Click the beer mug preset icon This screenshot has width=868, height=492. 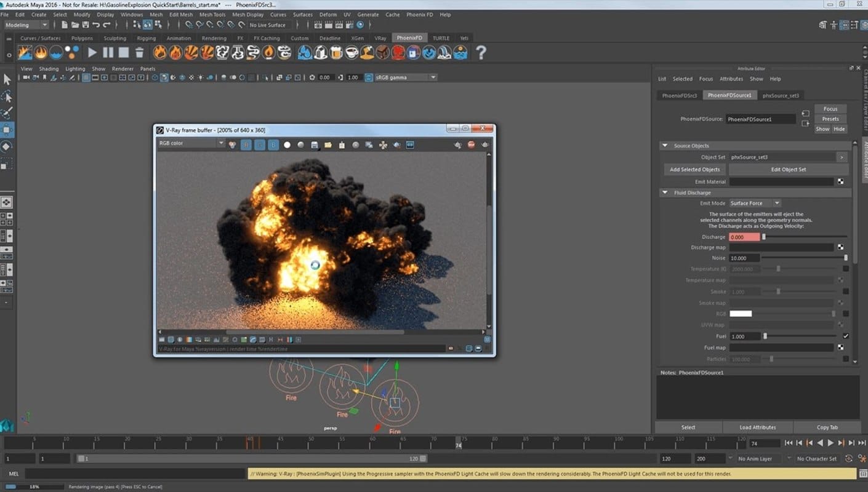tap(336, 53)
